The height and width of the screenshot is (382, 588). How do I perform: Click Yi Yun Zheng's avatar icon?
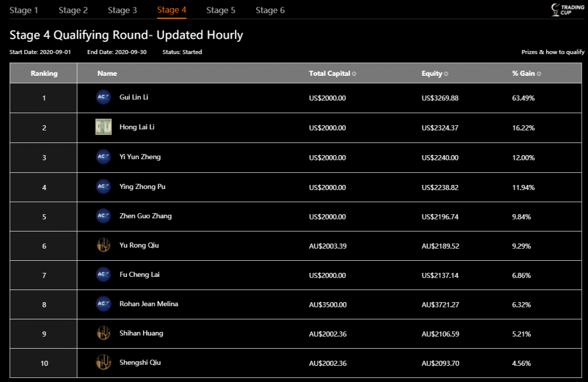tap(103, 157)
